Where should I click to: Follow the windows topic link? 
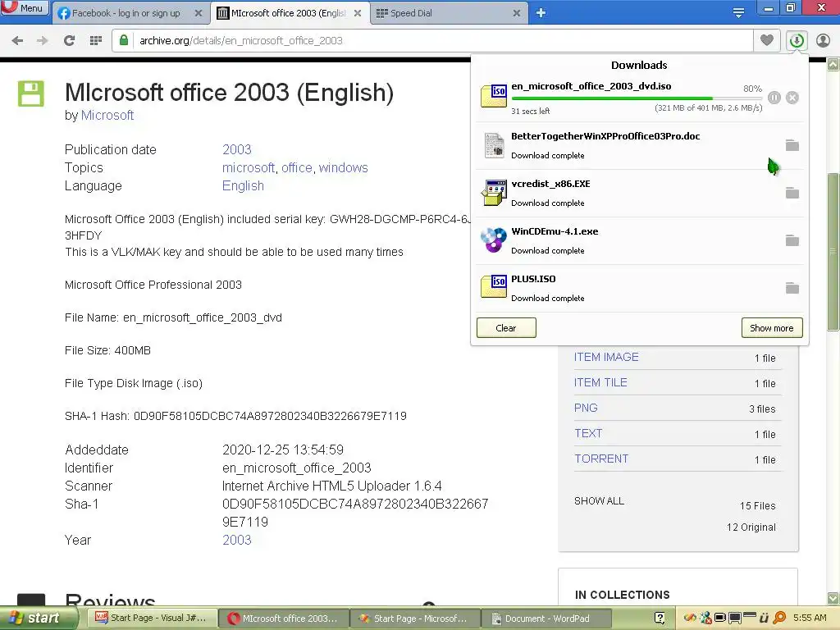click(344, 167)
